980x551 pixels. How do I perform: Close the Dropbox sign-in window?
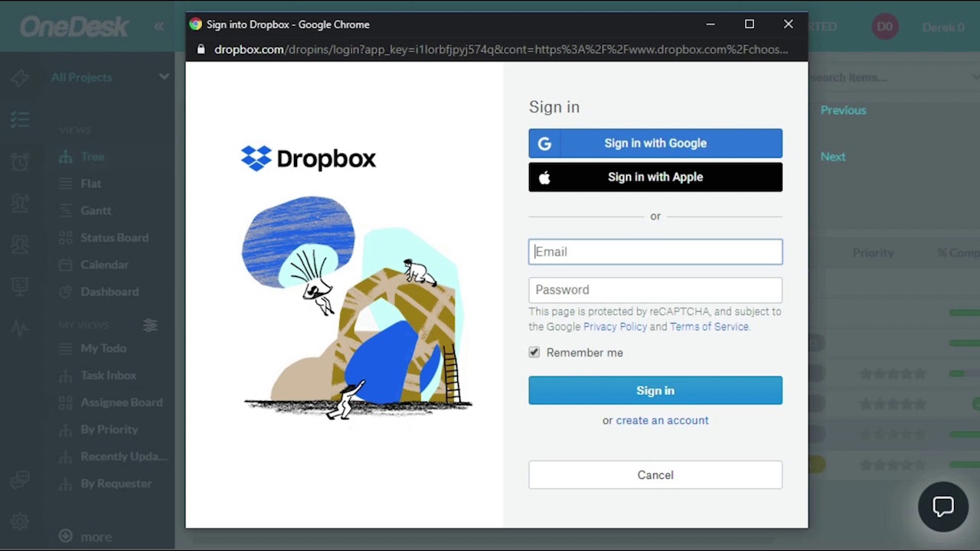click(x=789, y=24)
